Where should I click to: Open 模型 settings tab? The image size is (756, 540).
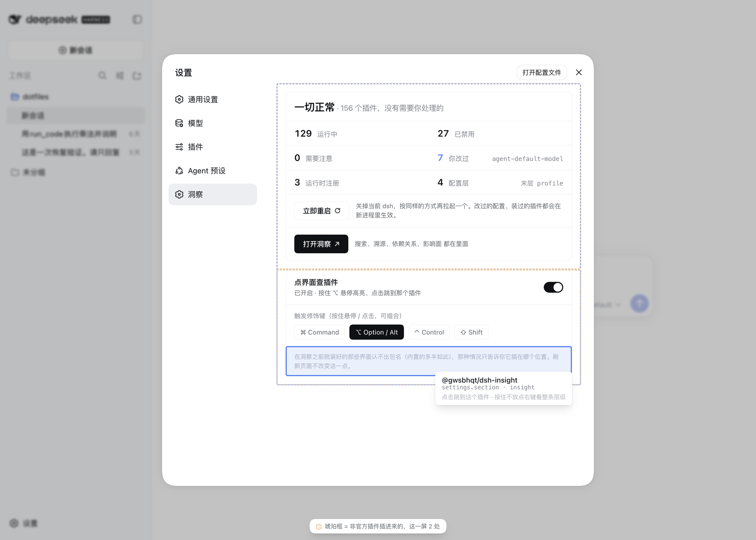(x=213, y=123)
